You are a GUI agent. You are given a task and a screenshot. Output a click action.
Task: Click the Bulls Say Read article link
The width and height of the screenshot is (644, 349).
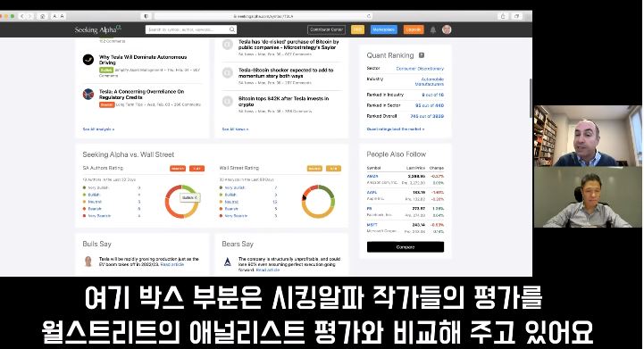pos(172,264)
